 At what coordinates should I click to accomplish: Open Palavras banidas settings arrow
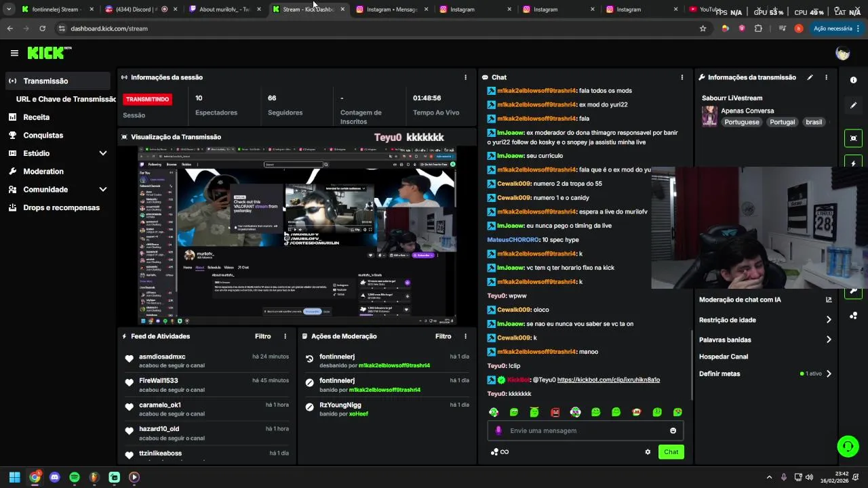tap(829, 340)
